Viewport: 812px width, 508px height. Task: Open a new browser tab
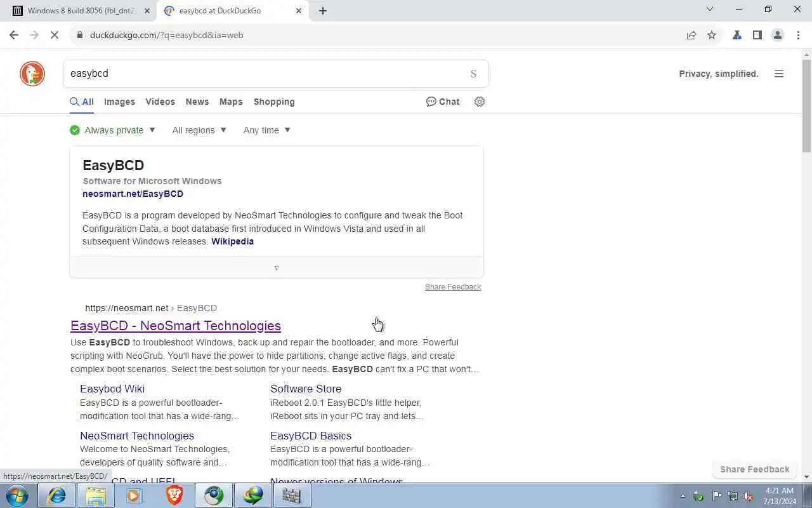[323, 11]
